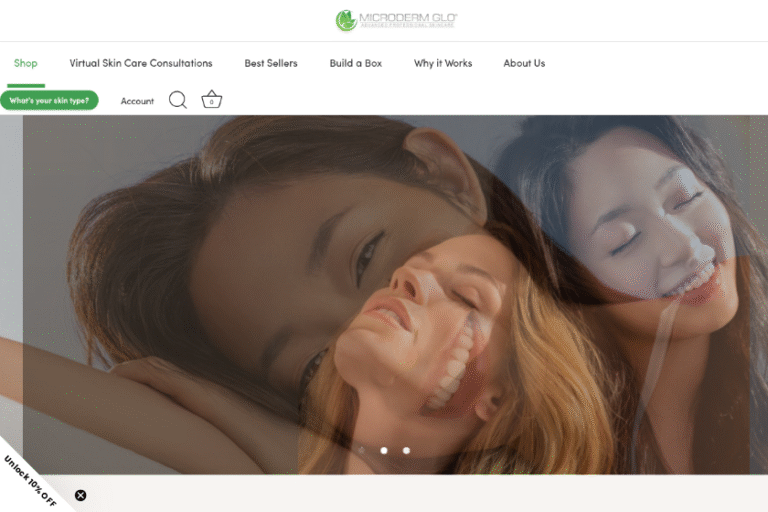The width and height of the screenshot is (768, 512).
Task: Open Virtual Skin Care Consultations page
Action: pyautogui.click(x=141, y=63)
